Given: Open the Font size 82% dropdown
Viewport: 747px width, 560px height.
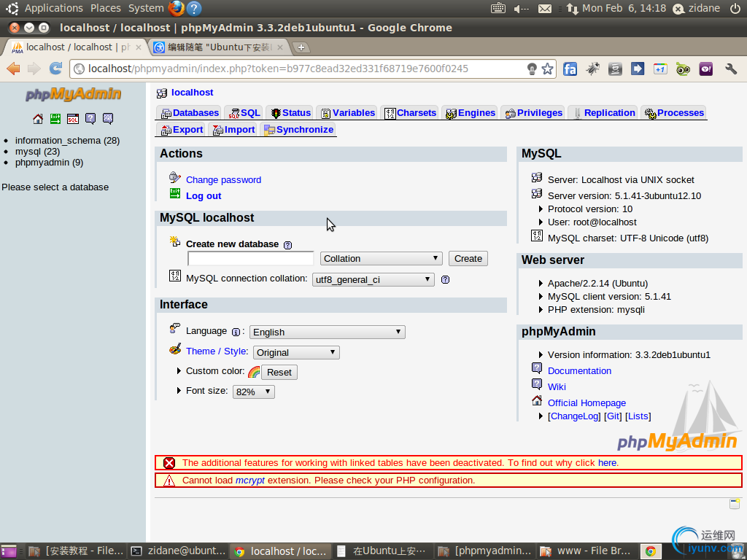Looking at the screenshot, I should coord(253,392).
